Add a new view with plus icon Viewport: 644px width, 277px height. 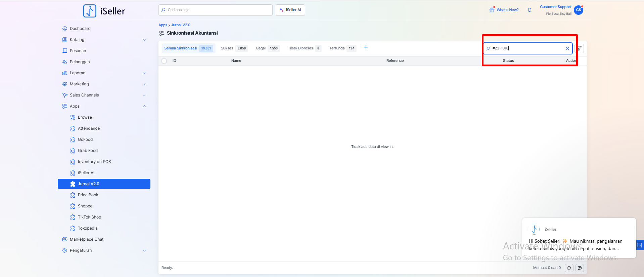366,47
